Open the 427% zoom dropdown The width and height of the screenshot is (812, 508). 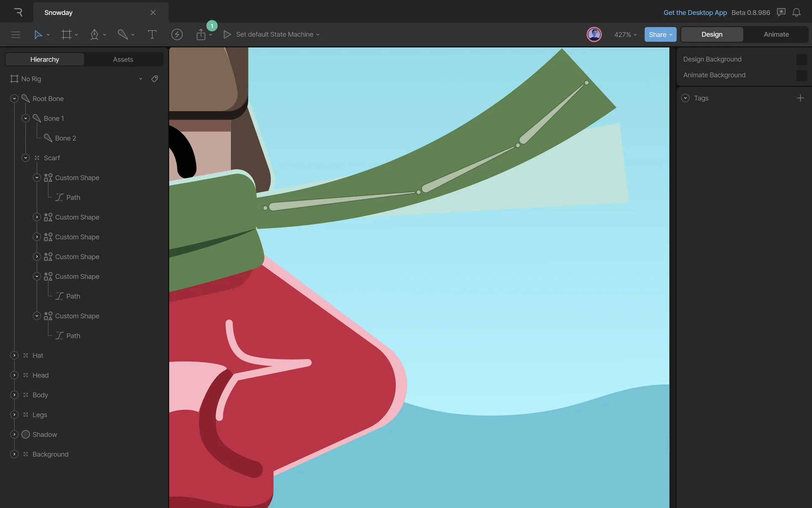pos(625,35)
